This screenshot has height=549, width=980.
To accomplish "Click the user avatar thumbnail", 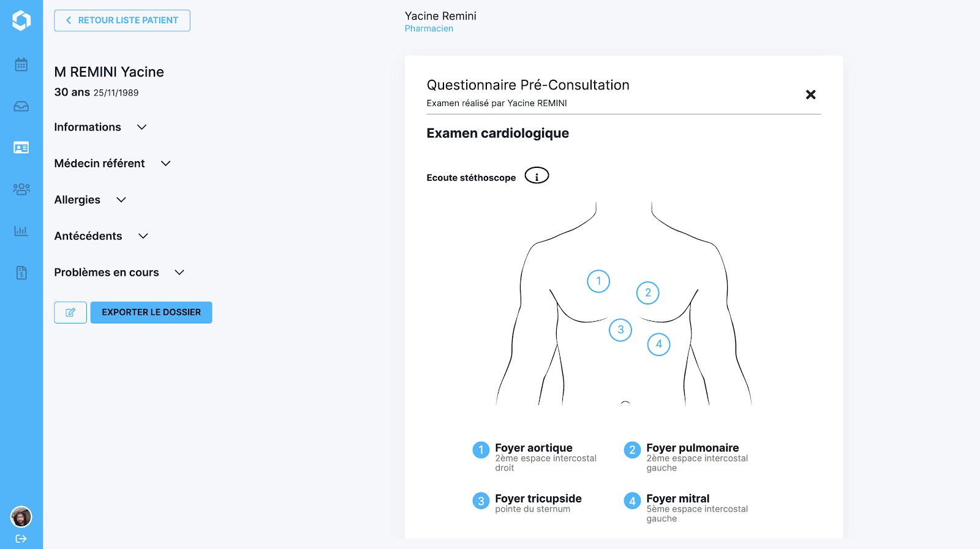I will [21, 517].
